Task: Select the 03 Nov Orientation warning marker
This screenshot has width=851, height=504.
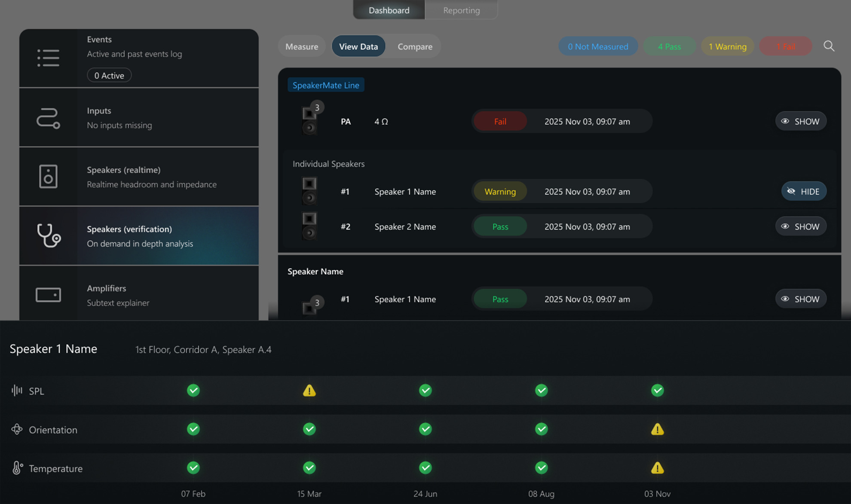Action: coord(657,429)
